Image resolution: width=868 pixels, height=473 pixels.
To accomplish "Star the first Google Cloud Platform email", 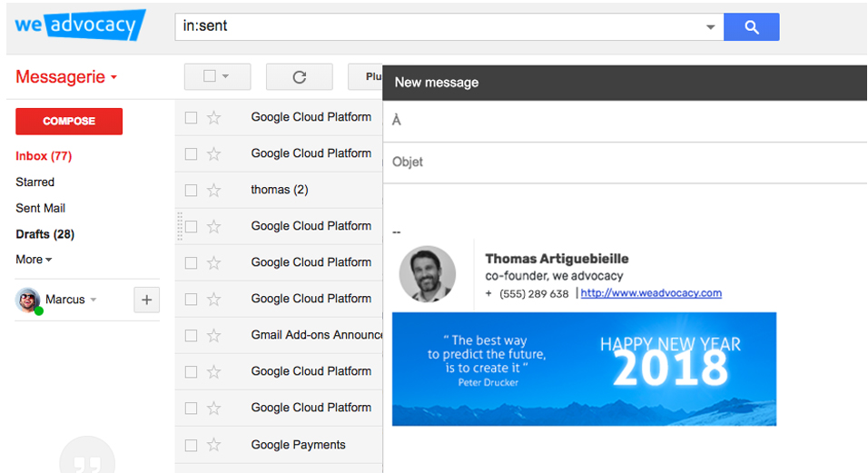I will pyautogui.click(x=213, y=117).
